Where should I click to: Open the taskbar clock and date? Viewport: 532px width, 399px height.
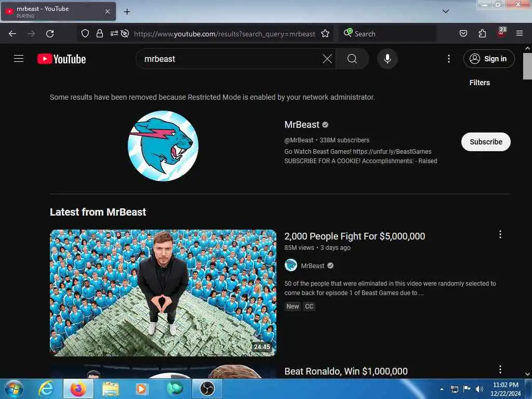506,389
